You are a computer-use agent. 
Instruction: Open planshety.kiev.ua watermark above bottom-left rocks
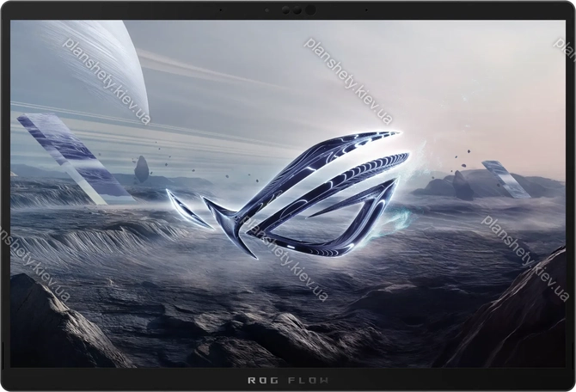[34, 265]
